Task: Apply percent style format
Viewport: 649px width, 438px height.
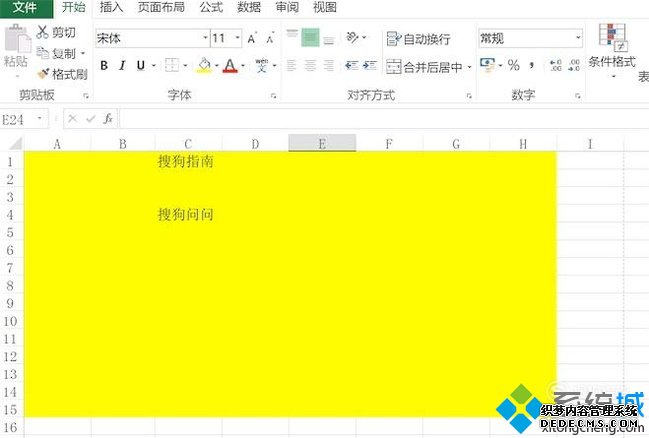Action: (x=514, y=65)
